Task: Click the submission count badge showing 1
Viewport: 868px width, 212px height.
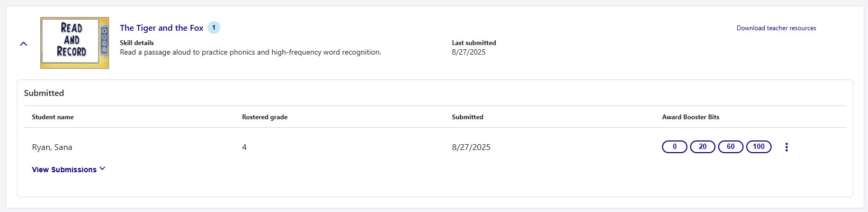Action: point(214,28)
